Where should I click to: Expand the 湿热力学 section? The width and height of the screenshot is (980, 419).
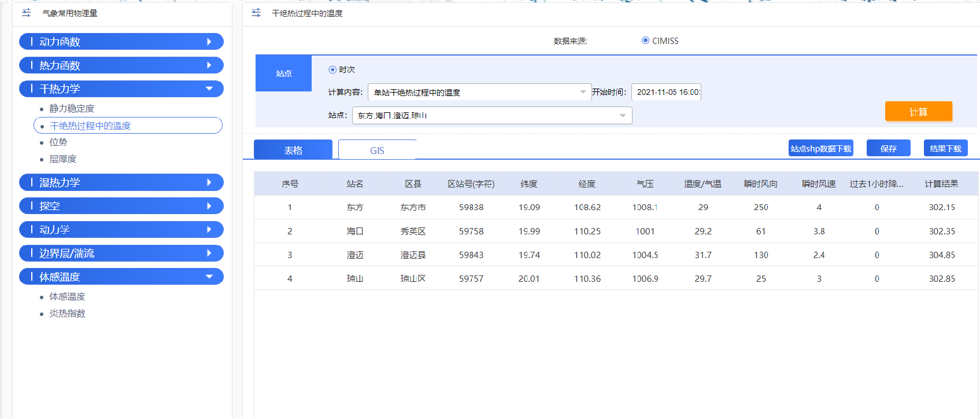pyautogui.click(x=121, y=182)
